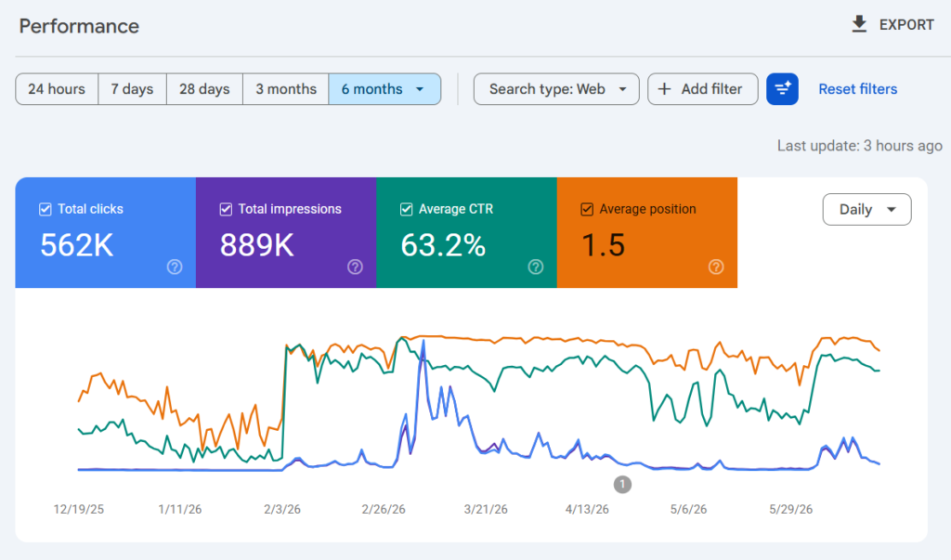Image resolution: width=951 pixels, height=560 pixels.
Task: Select the 7 days date range
Action: click(132, 89)
